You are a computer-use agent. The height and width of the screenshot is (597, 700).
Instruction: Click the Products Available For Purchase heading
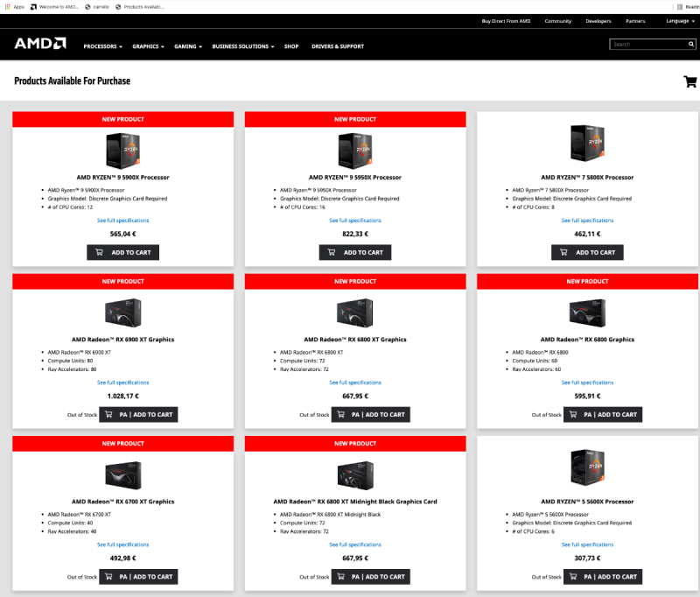click(x=73, y=81)
